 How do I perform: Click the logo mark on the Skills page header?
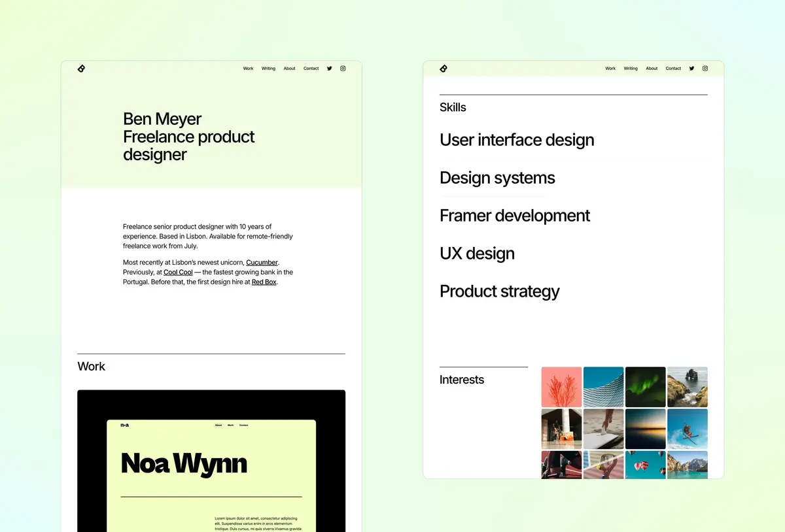444,68
